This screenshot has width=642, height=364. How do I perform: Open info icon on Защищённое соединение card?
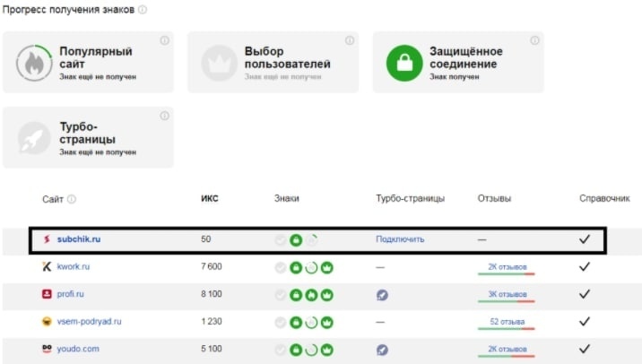pos(534,40)
